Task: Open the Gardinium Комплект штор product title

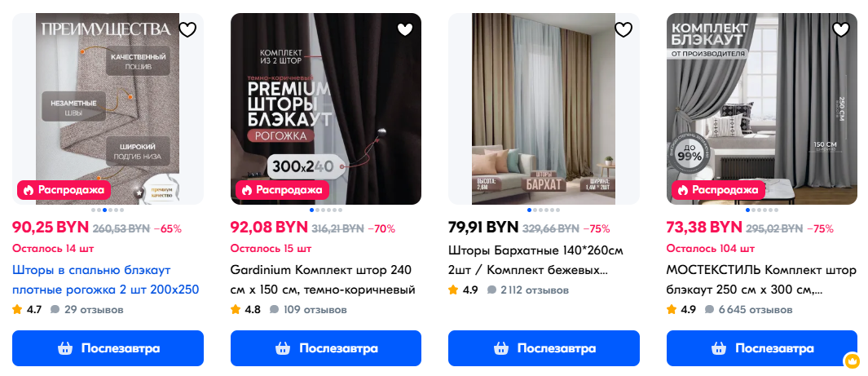Action: [x=323, y=280]
